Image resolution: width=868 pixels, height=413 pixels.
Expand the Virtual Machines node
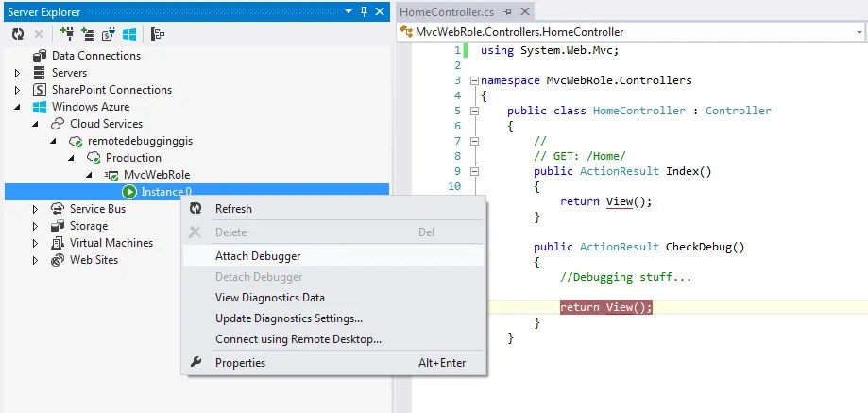[36, 243]
